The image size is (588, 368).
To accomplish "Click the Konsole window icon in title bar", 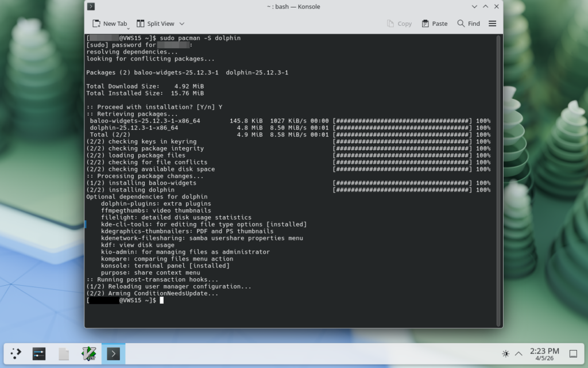I will (91, 6).
